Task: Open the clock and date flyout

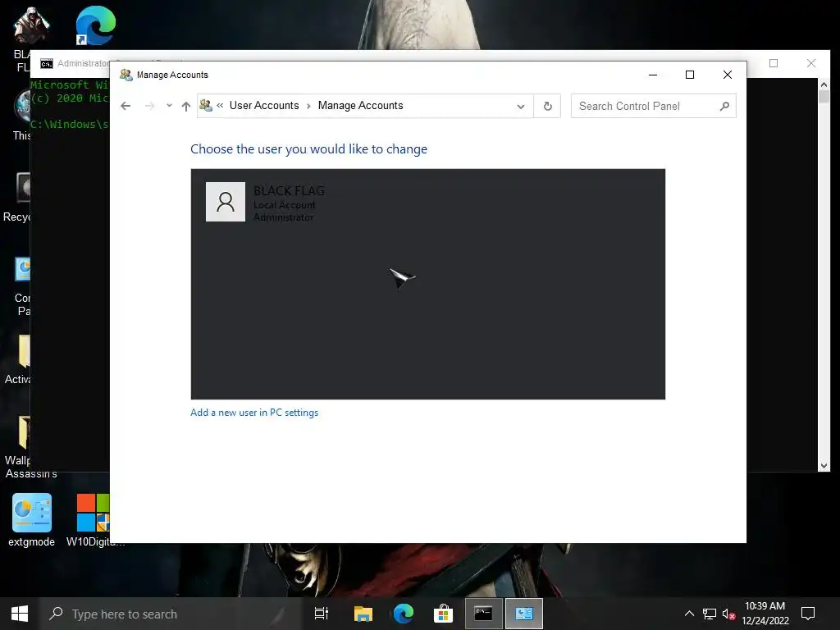Action: tap(765, 614)
